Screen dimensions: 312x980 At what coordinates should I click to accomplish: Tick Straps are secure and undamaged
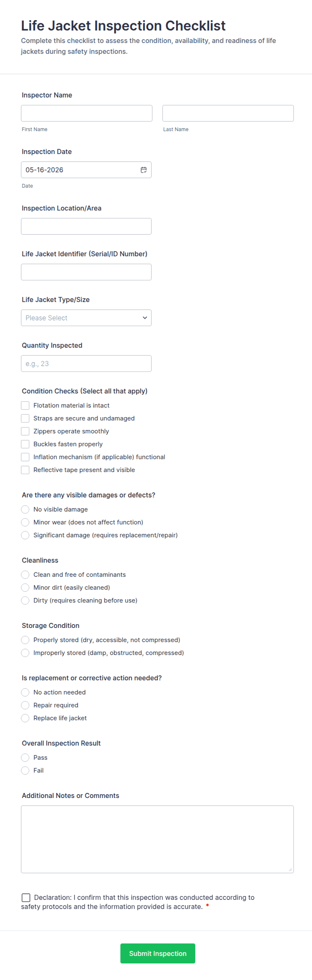25,418
